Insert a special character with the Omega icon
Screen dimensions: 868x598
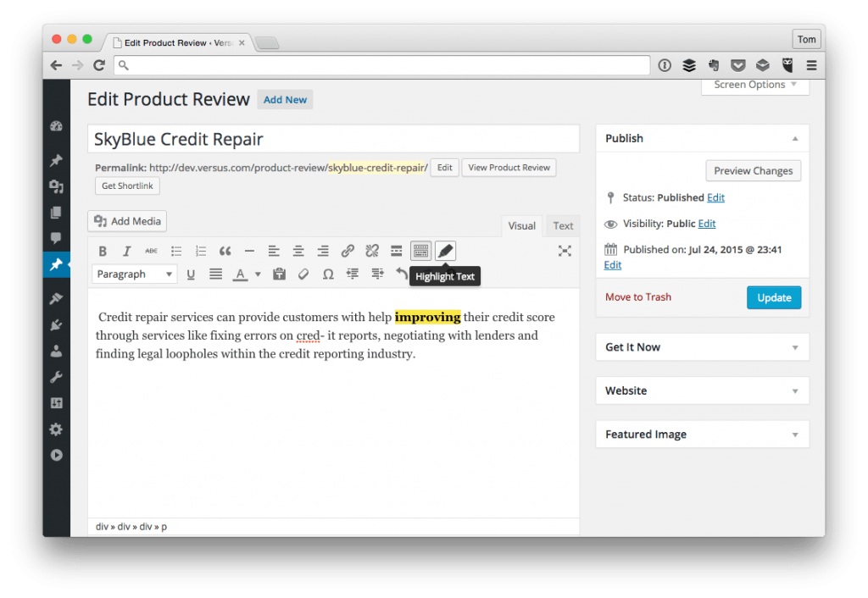pos(328,274)
